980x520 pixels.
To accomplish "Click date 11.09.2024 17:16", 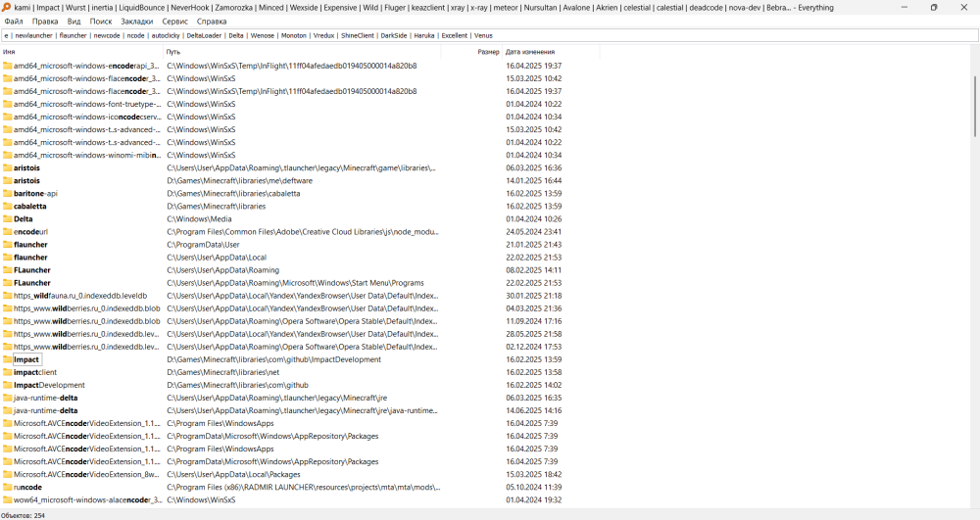I will pyautogui.click(x=534, y=321).
